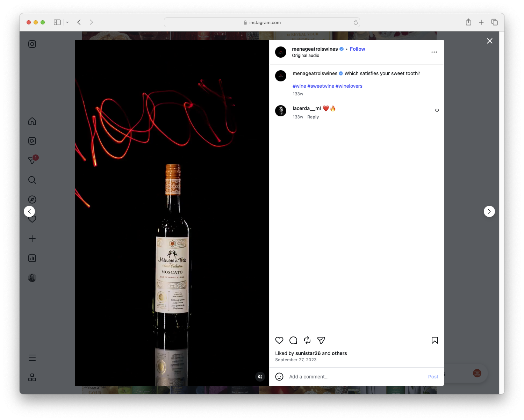This screenshot has height=420, width=524.
Task: Open More hamburger menu in sidebar
Action: pos(32,358)
